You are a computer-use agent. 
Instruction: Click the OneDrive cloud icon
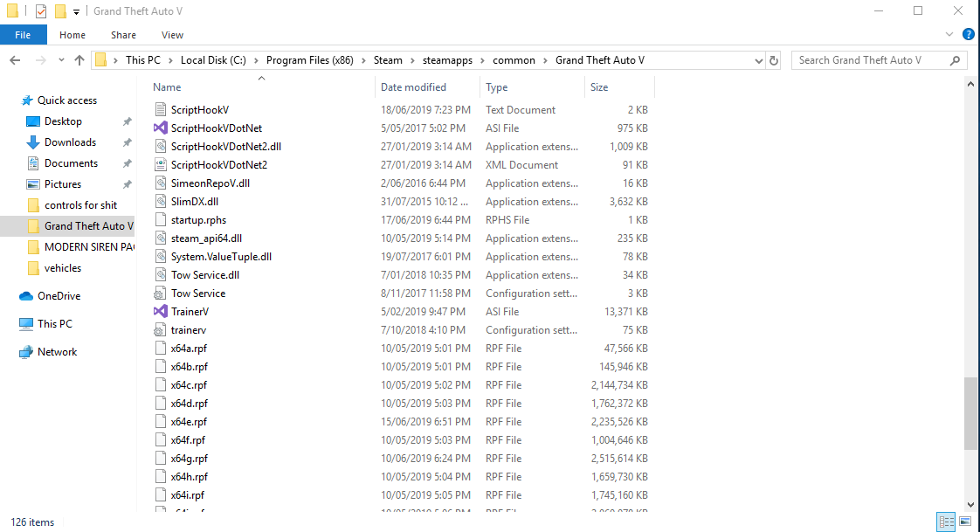coord(26,295)
